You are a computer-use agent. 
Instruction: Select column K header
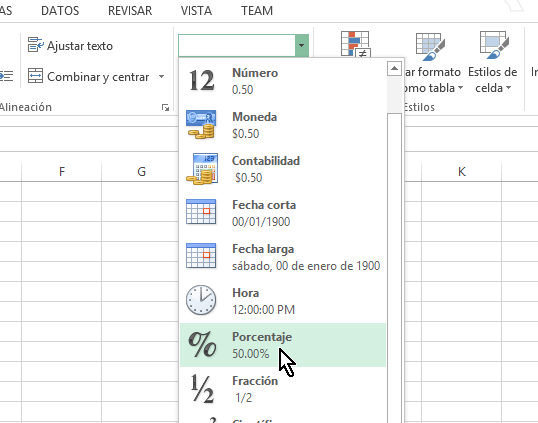click(461, 171)
